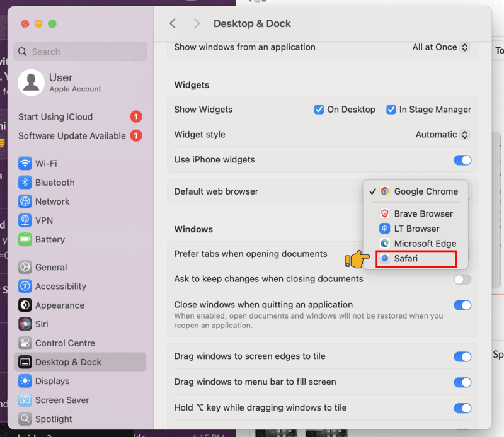Open the Widget style Automatic dropdown
504x437 pixels.
pos(442,134)
